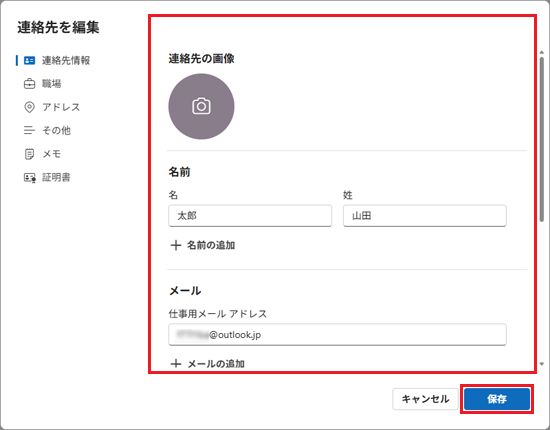Select the その他 section
The image size is (550, 430).
pyautogui.click(x=47, y=130)
